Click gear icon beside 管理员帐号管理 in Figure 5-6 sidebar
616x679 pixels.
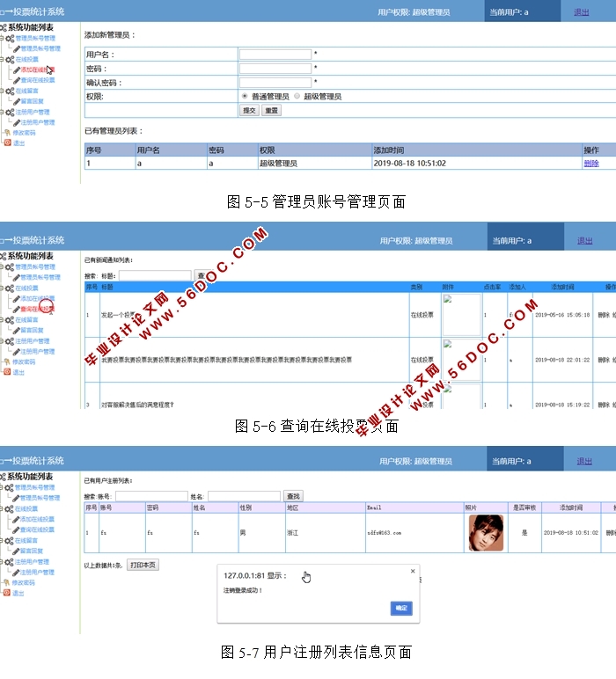[10, 267]
